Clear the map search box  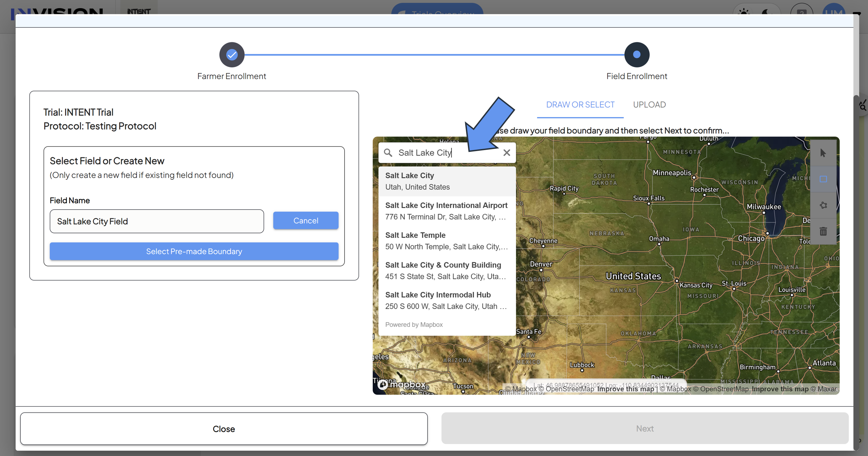coord(507,152)
